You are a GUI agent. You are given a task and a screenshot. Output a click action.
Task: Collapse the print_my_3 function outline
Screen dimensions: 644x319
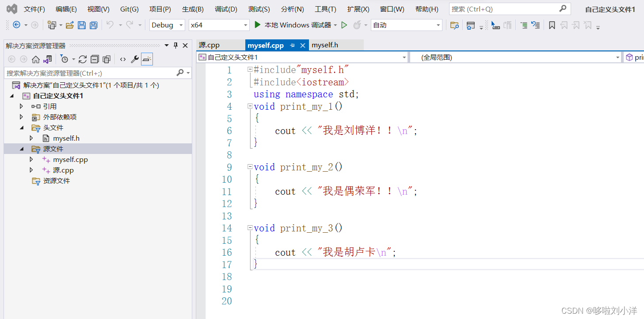250,228
